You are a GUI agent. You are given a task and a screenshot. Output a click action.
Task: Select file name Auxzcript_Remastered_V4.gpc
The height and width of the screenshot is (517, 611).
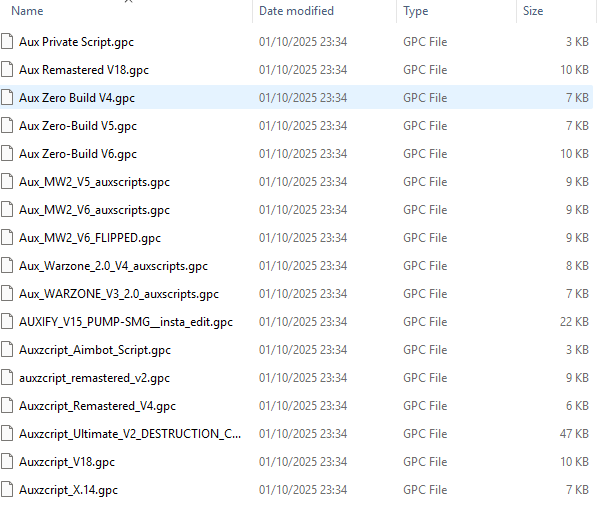coord(97,406)
